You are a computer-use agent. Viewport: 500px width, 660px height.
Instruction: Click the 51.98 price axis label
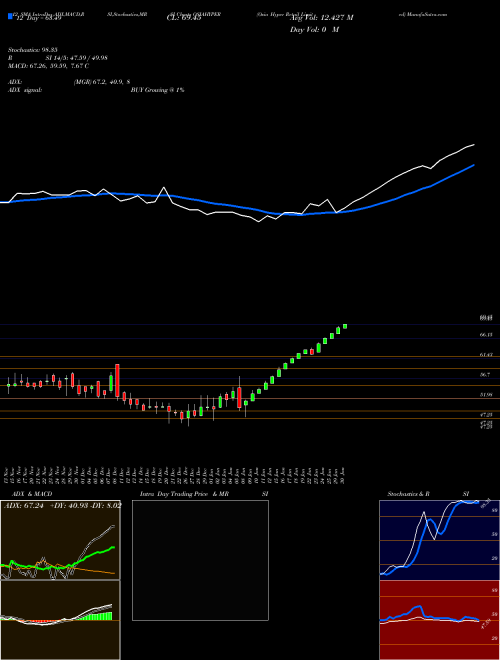coord(486,395)
